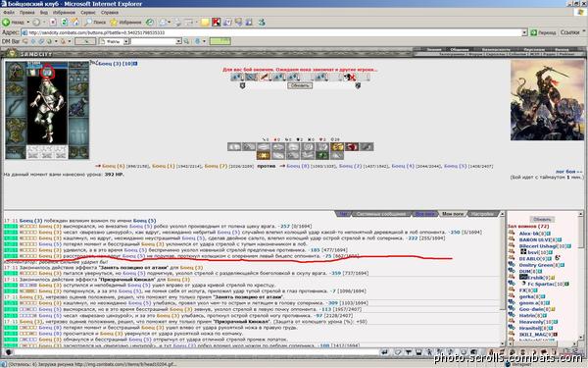Viewport: 588px width, 368px height.
Task: Click the browser Refresh icon
Action: (65, 23)
